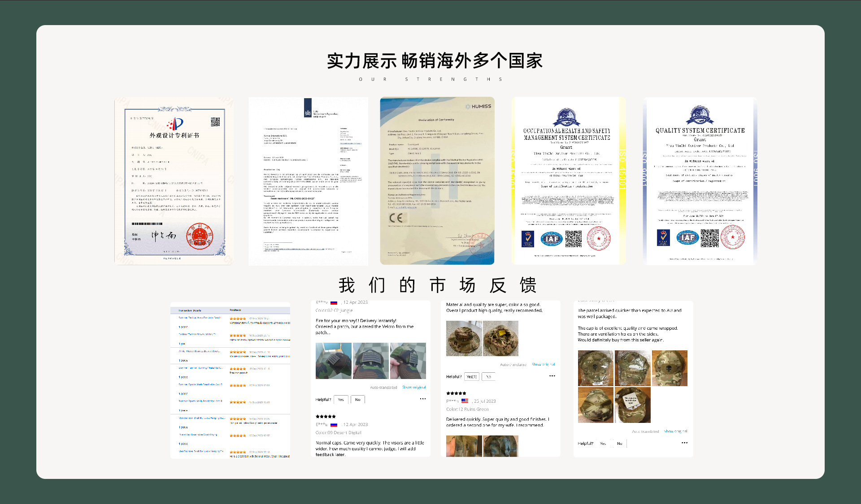The image size is (861, 504).
Task: Click the Yes(1) helpful button
Action: [471, 377]
